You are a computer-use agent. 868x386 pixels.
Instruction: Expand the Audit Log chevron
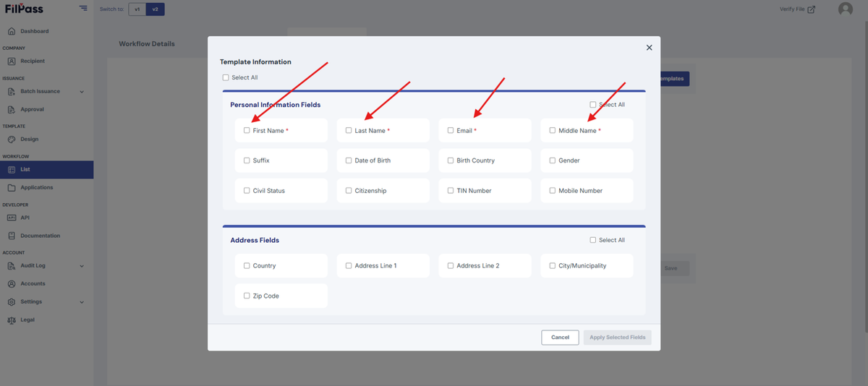coord(82,266)
